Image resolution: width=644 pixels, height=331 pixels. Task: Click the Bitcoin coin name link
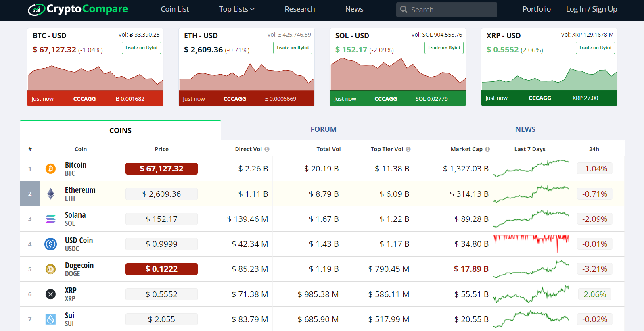tap(75, 165)
